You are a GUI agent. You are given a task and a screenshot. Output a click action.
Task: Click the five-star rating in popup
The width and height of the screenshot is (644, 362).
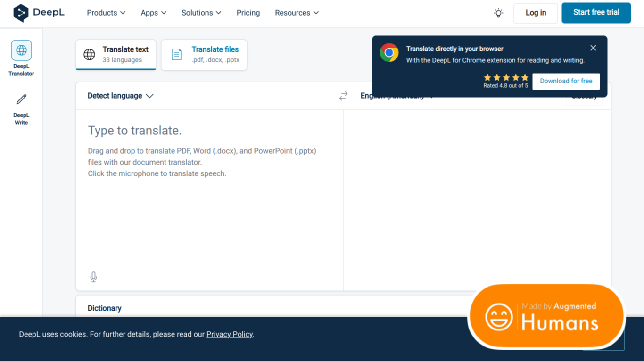(506, 77)
